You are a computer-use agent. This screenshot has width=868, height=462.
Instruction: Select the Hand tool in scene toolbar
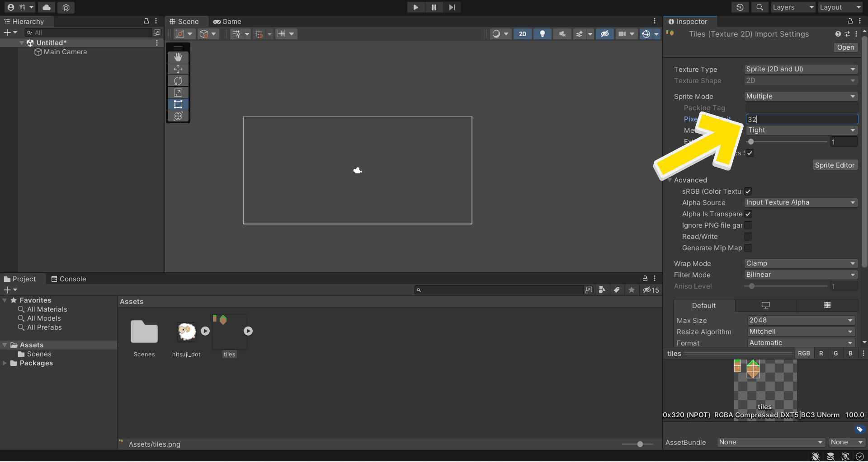tap(178, 57)
